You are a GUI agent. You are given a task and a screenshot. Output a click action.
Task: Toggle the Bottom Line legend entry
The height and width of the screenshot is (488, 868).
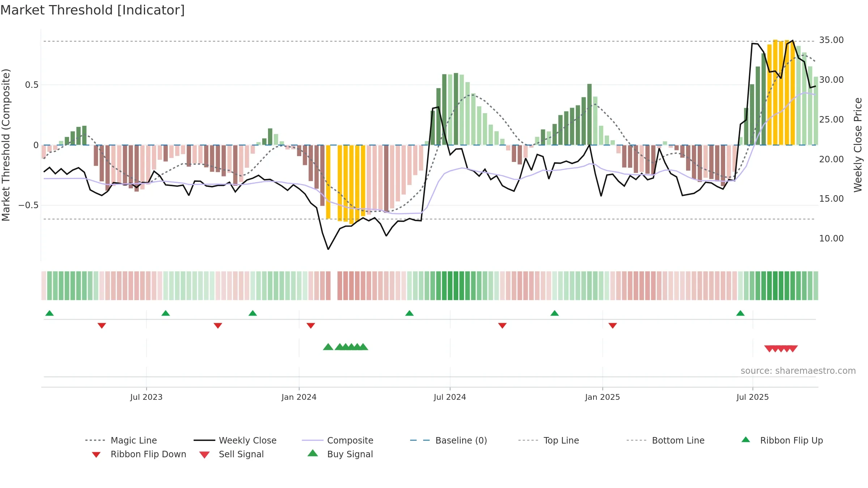tap(665, 440)
